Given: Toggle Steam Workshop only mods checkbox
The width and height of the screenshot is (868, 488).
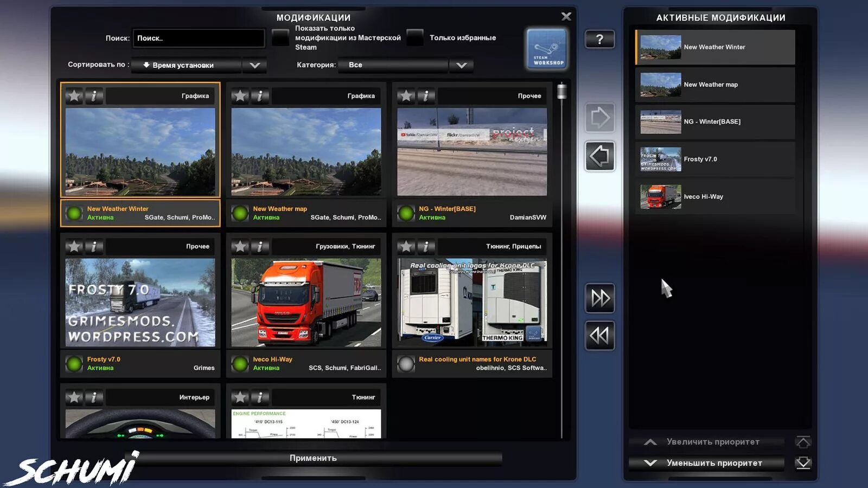Looking at the screenshot, I should pos(280,37).
